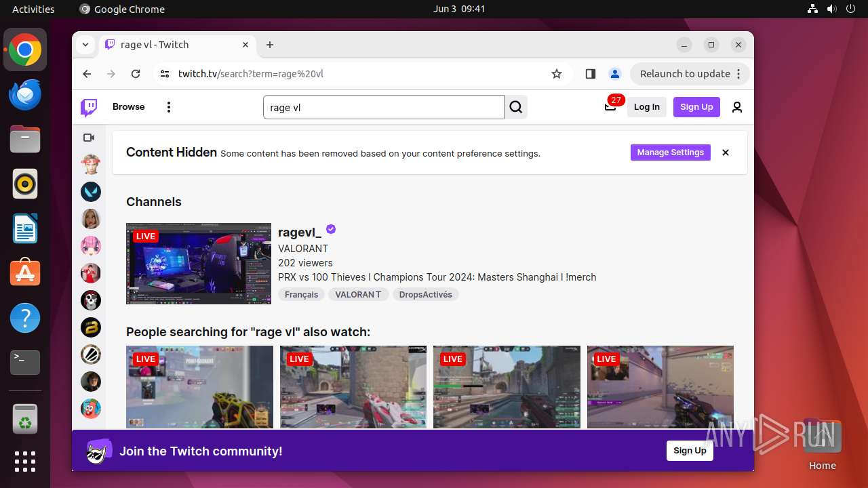Click Relaunch to update button
Screen dimensions: 868x488
tap(690, 74)
